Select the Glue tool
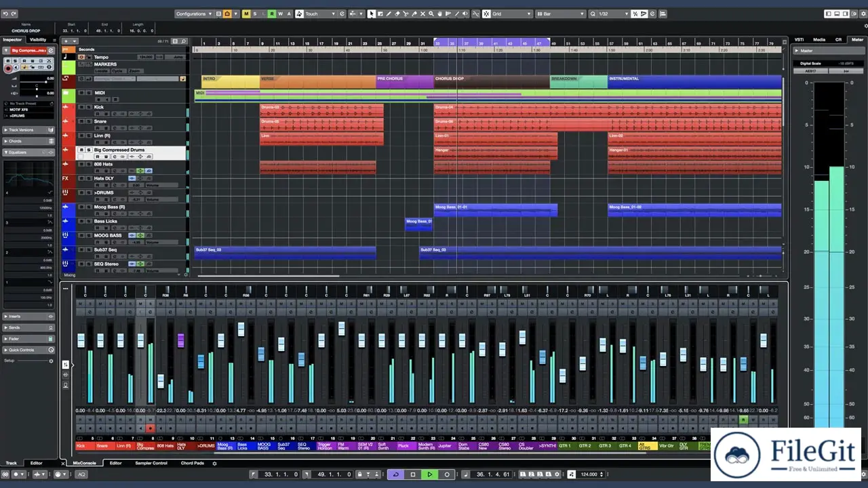 [414, 14]
